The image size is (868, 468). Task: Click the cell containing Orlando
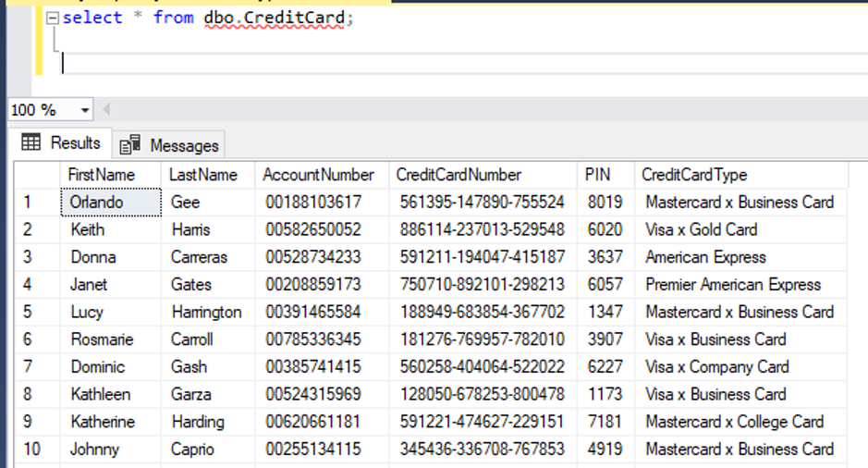(x=96, y=202)
